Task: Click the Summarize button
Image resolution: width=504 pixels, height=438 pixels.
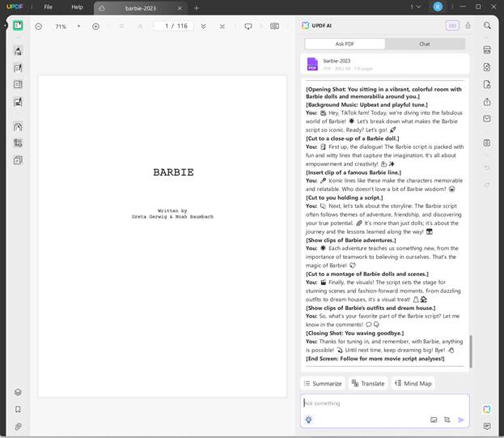Action: coord(323,383)
